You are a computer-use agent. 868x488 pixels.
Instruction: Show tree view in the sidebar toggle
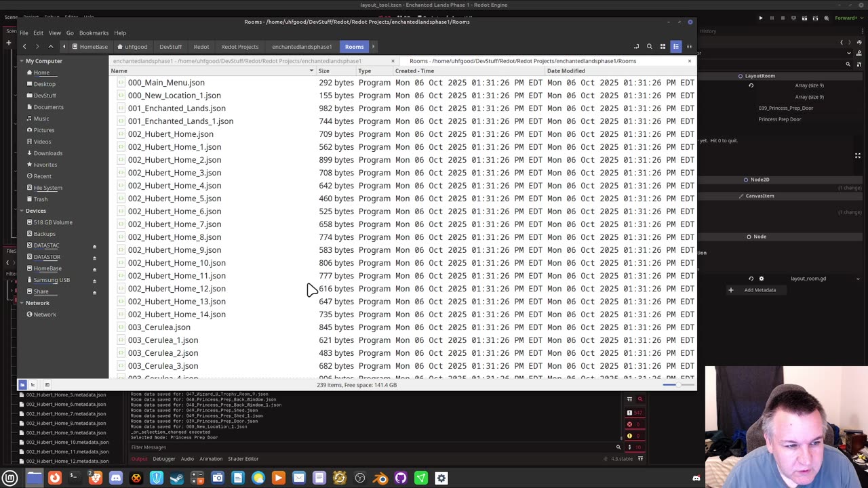[x=33, y=385]
